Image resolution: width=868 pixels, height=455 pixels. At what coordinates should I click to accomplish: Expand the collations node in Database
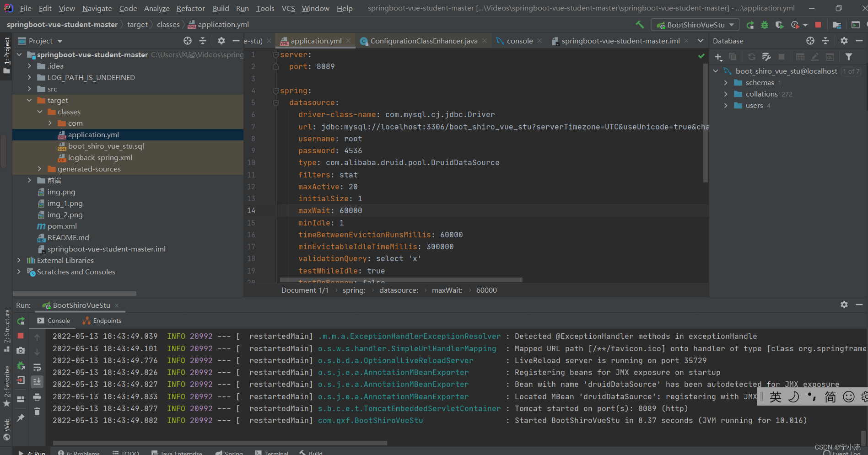[726, 94]
